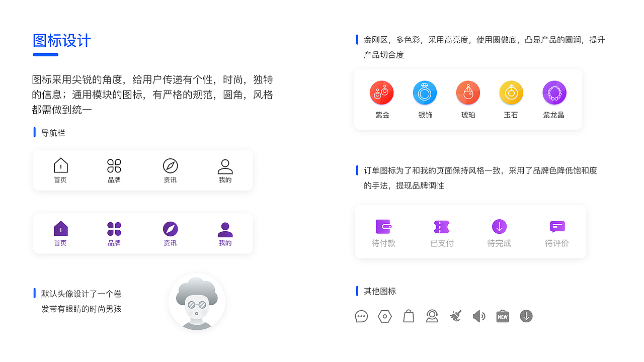Click the 银饰 blue diamond ring icon
The width and height of the screenshot is (644, 362).
pyautogui.click(x=425, y=93)
